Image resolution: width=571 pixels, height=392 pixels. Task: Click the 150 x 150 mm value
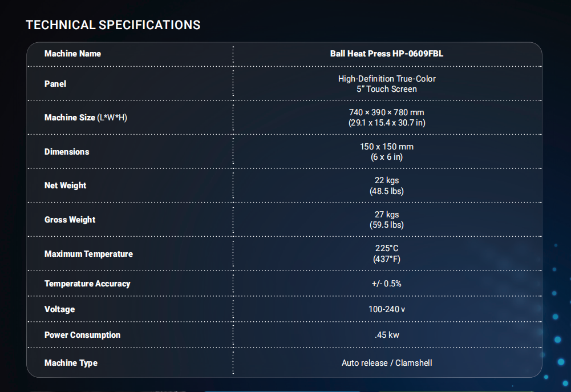(387, 147)
